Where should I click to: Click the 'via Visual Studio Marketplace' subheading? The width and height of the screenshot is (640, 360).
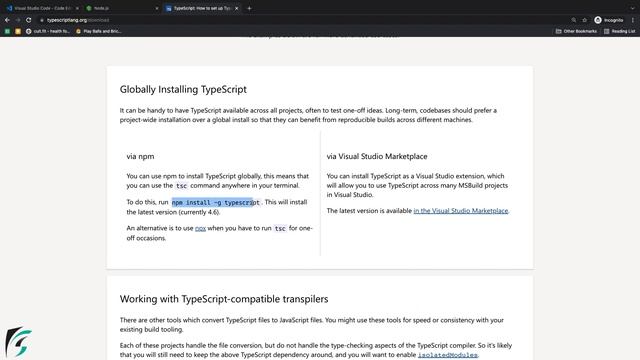[x=377, y=156]
